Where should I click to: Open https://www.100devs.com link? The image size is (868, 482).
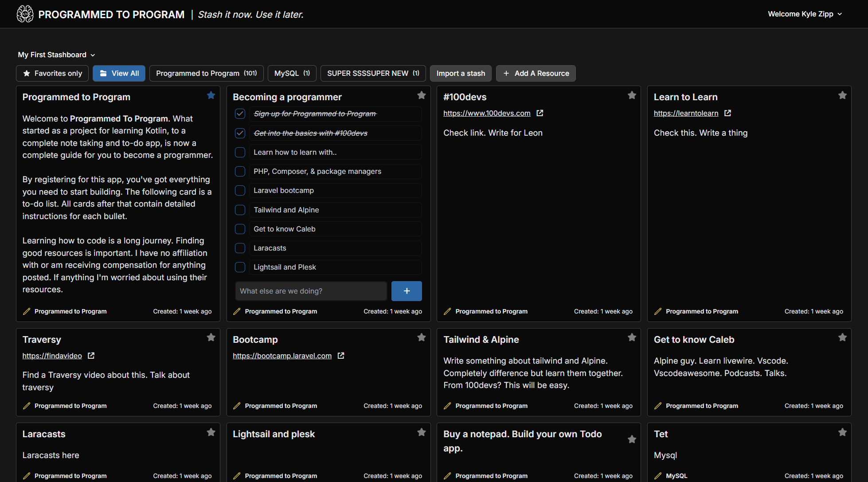487,113
